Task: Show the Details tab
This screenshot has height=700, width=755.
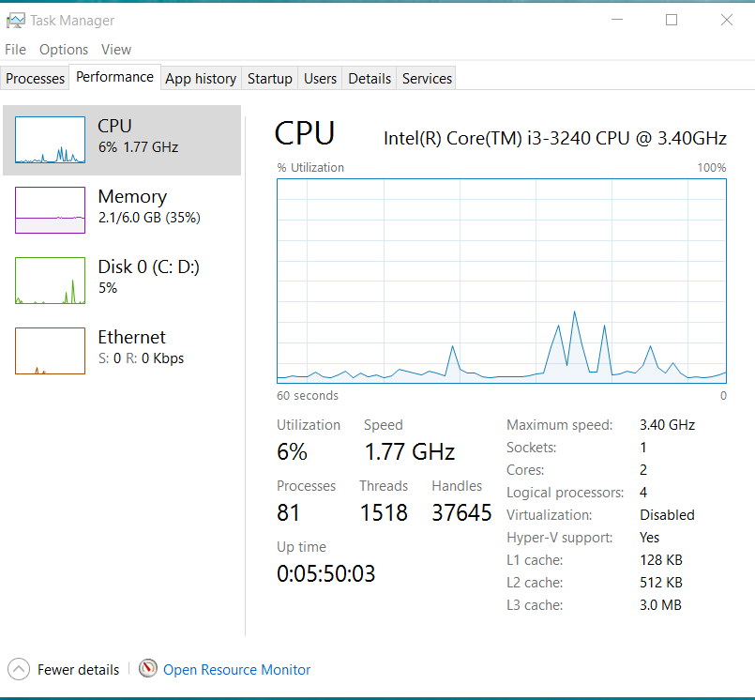Action: 370,79
